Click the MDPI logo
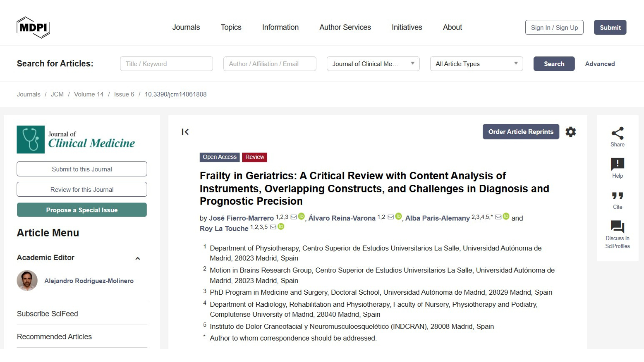 (x=33, y=27)
